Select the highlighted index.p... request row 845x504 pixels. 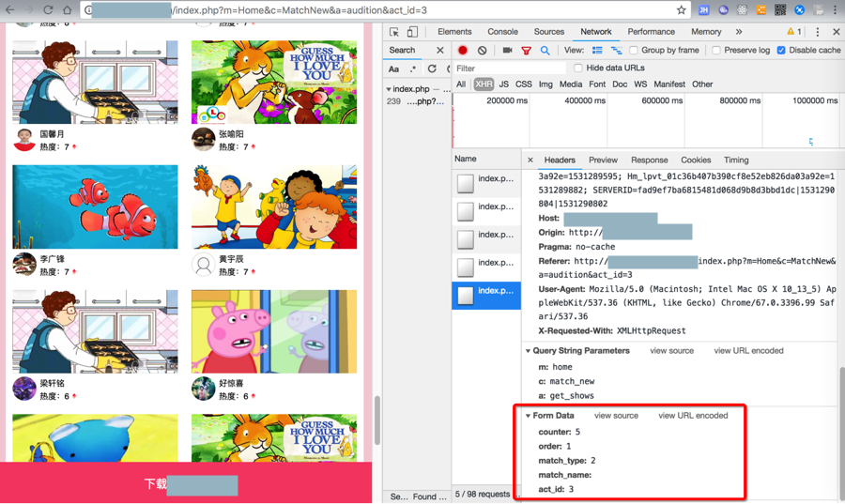coord(486,295)
